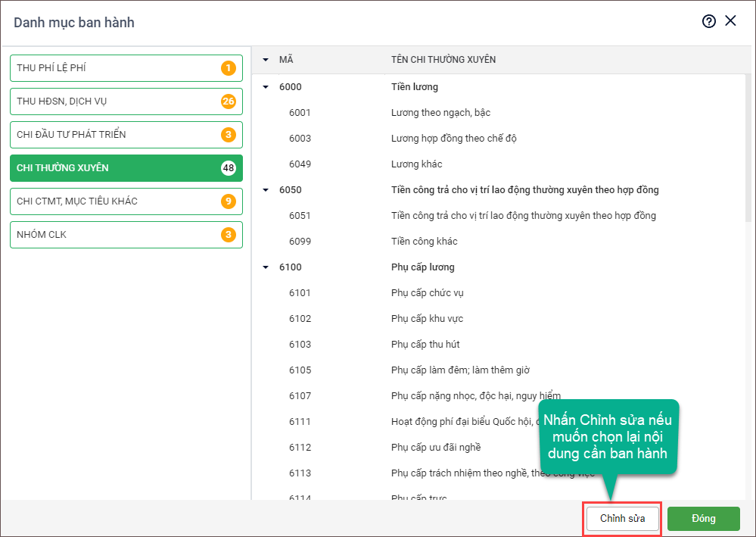
Task: Open CHI ĐẦU TƯ PHÁT TRIỂN category
Action: (x=126, y=135)
